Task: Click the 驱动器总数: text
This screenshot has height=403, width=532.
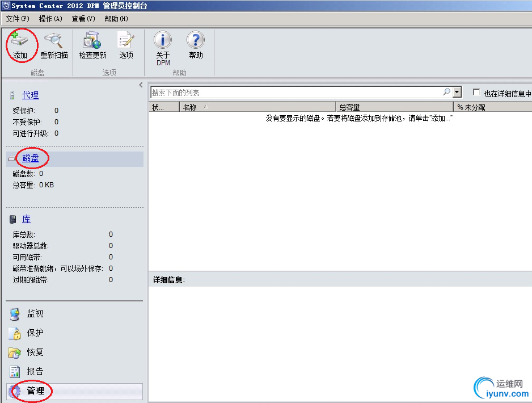Action: tap(31, 246)
